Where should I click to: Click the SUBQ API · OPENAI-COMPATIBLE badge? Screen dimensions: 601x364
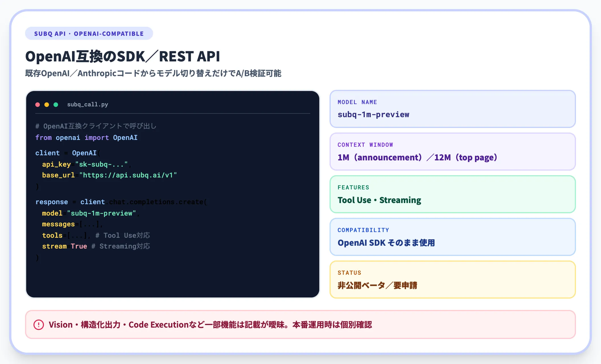(x=89, y=34)
